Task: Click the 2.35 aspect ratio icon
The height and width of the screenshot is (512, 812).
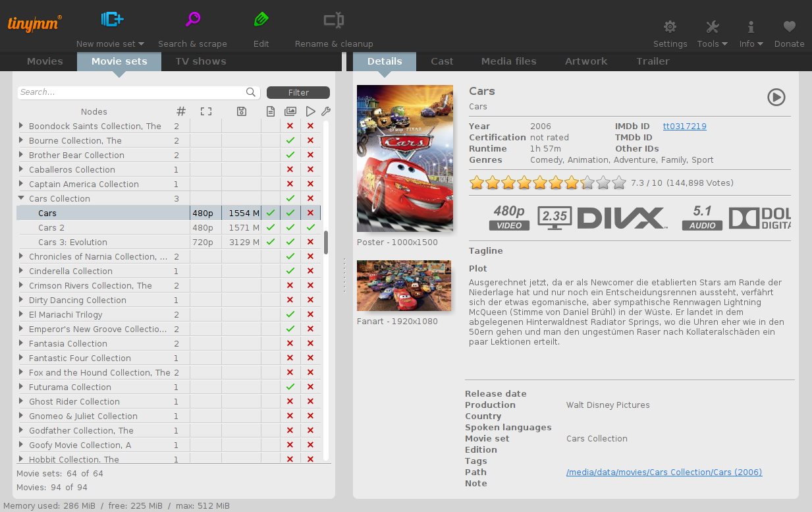Action: pos(555,217)
